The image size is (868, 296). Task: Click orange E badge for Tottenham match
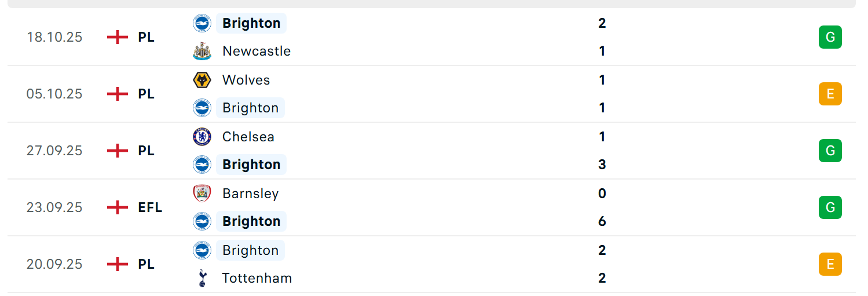click(830, 264)
